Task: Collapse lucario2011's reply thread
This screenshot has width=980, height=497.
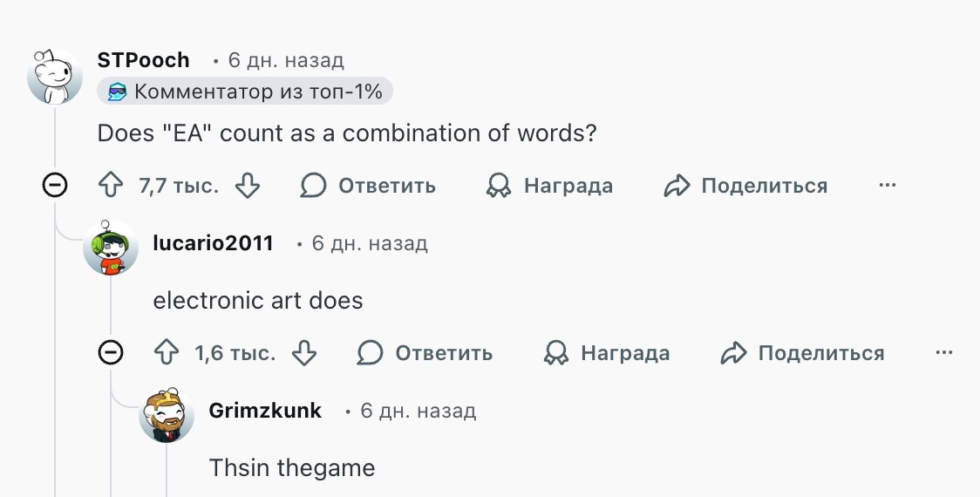Action: 111,352
